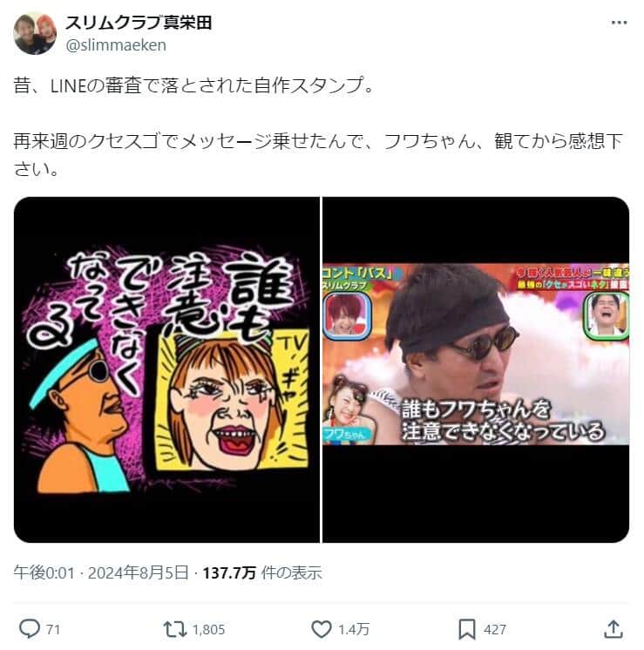Viewport: 644px width, 650px height.
Task: Click the 午後0:01 2024年8月5日 timestamp
Action: tap(101, 573)
